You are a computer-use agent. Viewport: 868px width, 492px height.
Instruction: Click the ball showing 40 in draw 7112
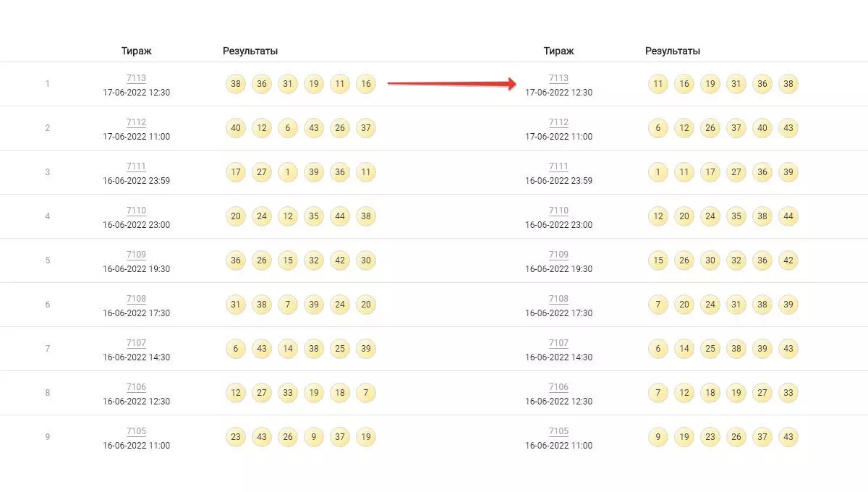235,128
